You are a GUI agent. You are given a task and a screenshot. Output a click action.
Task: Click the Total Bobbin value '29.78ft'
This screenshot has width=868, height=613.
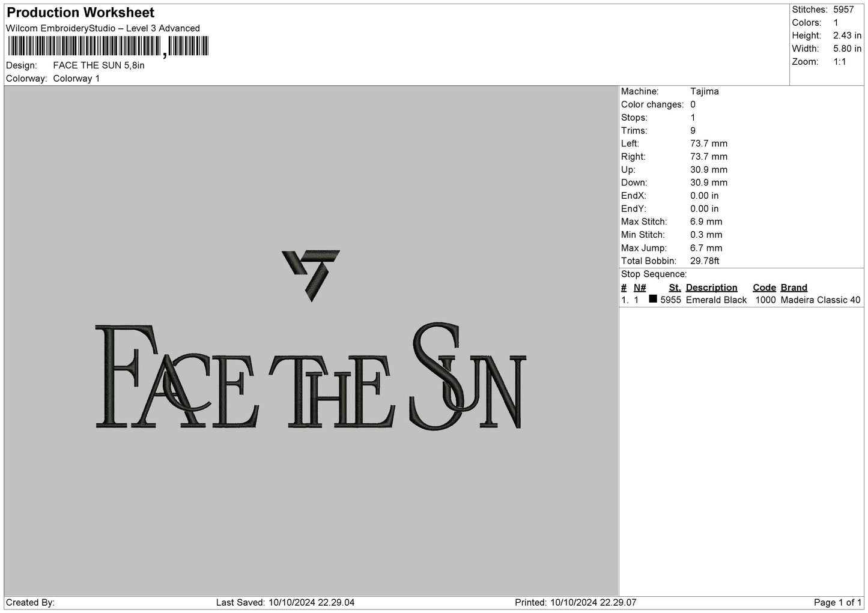point(705,261)
